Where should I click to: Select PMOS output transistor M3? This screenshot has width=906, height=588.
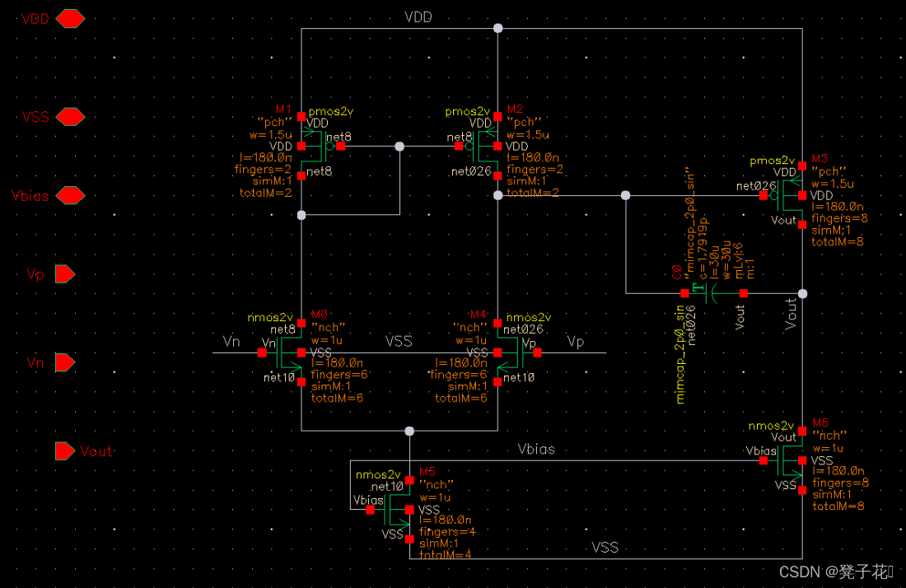[x=790, y=196]
